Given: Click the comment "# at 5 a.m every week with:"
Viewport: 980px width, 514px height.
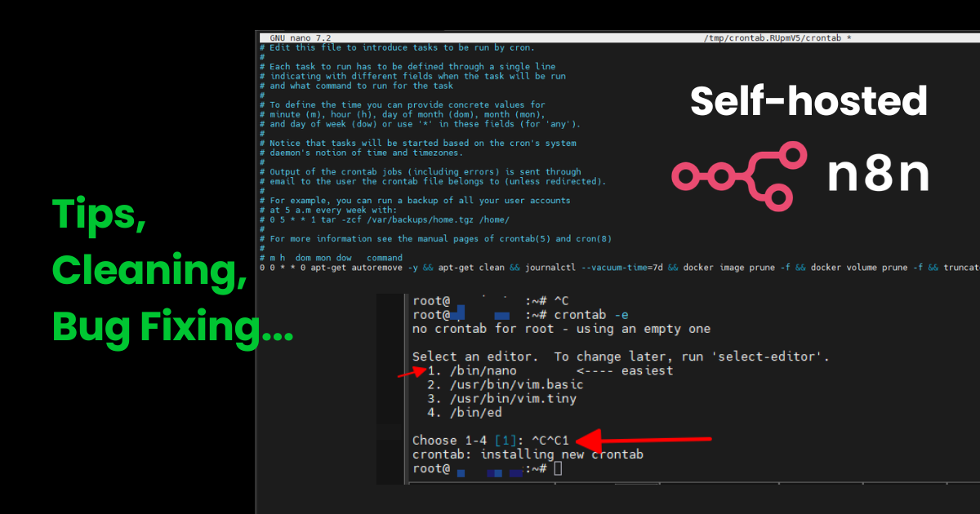Looking at the screenshot, I should [x=327, y=210].
